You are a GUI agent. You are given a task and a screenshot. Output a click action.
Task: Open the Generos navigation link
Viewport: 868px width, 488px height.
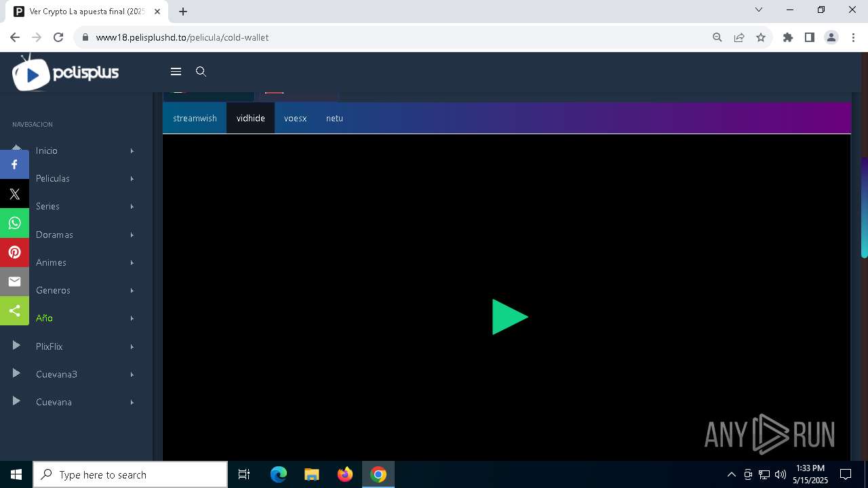[53, 290]
